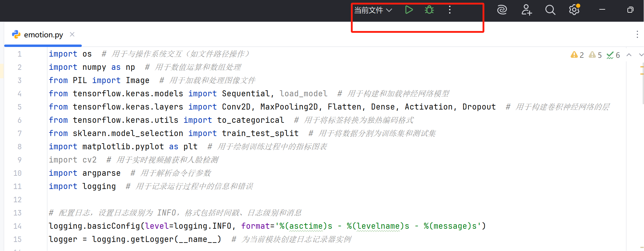Toggle breakpoint at line number 9

coord(19,160)
